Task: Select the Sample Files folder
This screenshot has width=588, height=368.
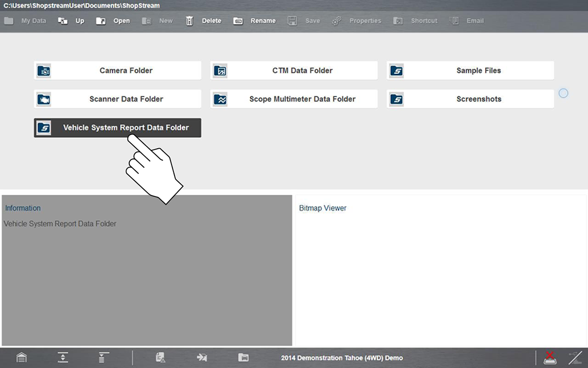Action: [x=470, y=71]
